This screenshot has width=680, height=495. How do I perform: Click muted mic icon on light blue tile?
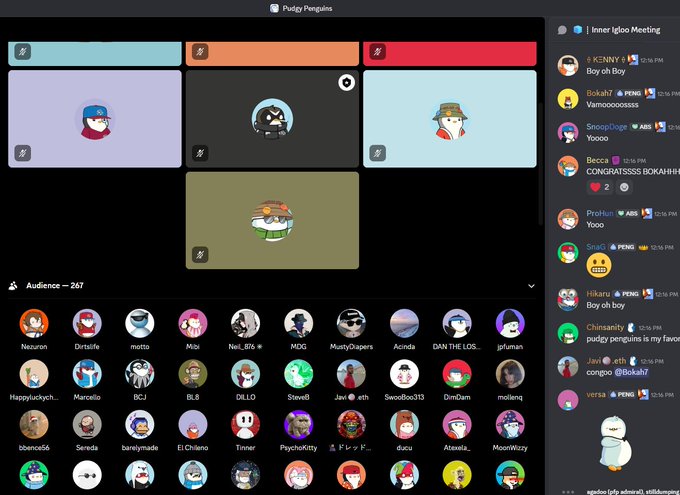(x=377, y=153)
